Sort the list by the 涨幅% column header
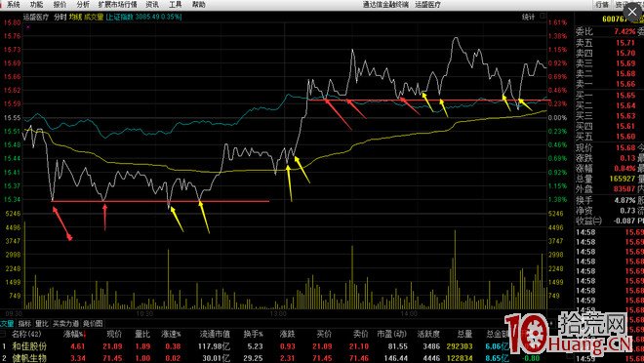644x363 pixels. pyautogui.click(x=74, y=335)
